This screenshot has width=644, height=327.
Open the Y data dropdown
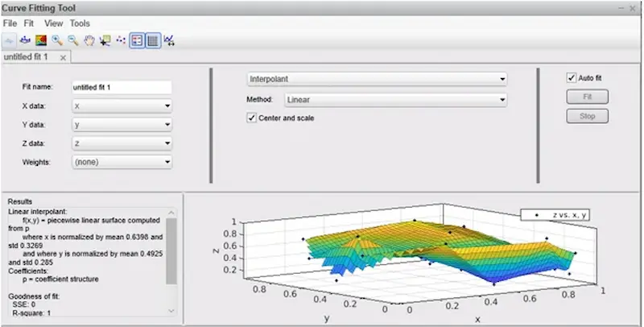(x=122, y=125)
